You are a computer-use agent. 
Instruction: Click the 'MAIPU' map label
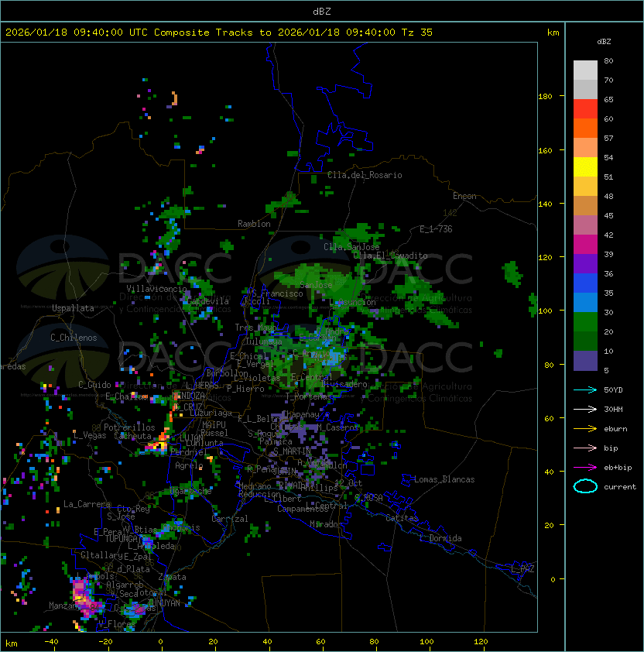click(x=214, y=425)
